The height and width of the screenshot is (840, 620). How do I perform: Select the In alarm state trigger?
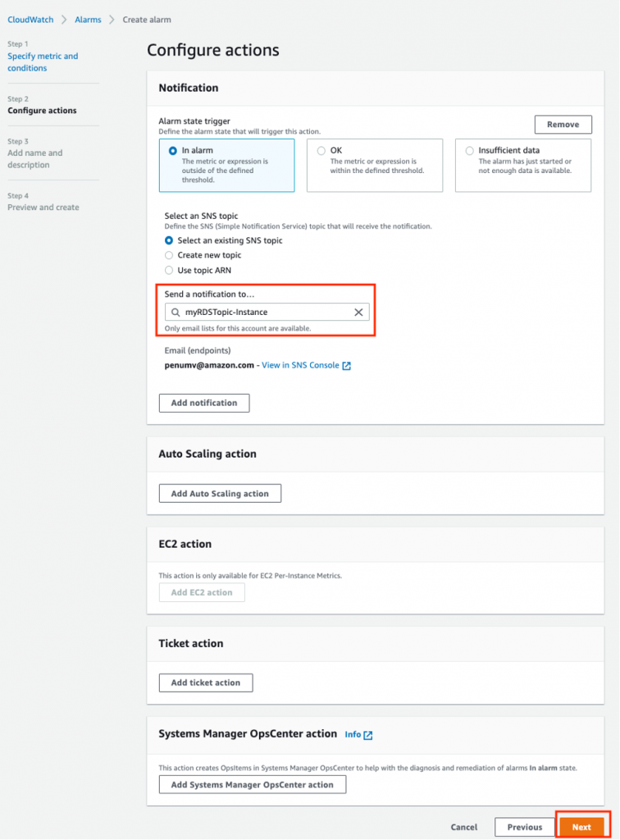click(x=226, y=165)
